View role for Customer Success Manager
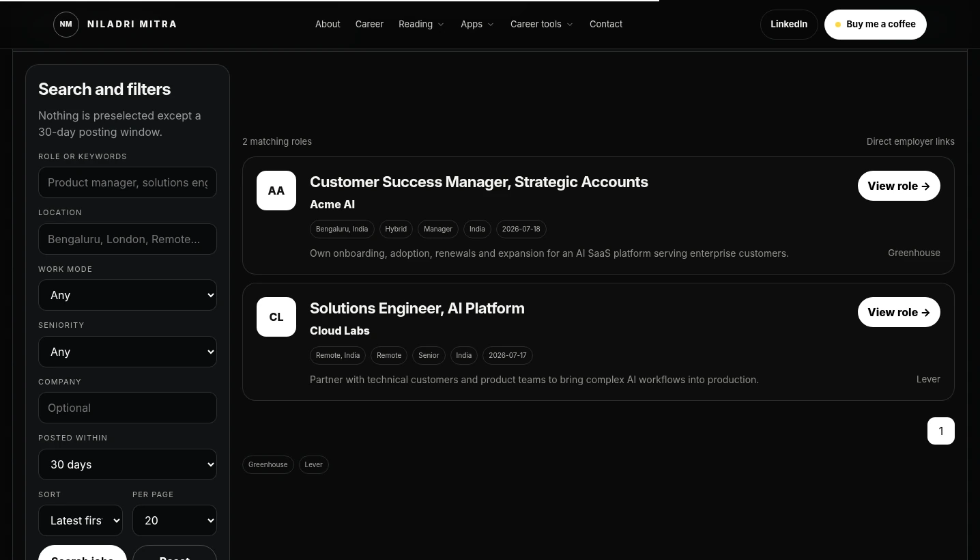The image size is (980, 560). [x=899, y=186]
